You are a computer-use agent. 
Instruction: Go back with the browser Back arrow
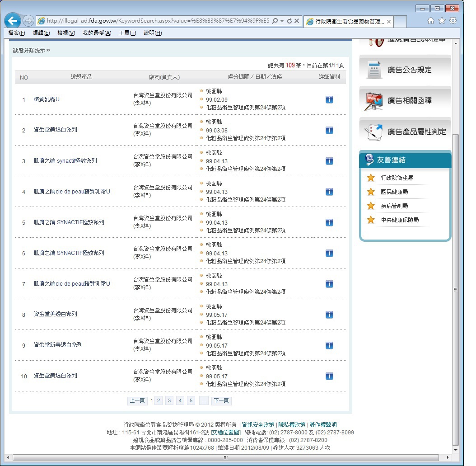click(x=13, y=21)
